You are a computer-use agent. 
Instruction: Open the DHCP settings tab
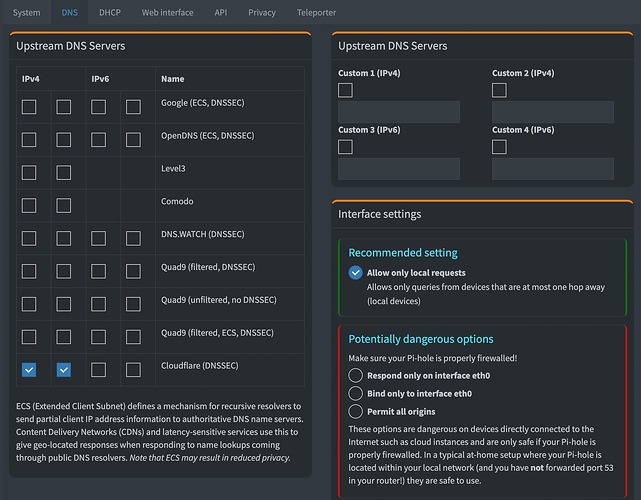109,13
